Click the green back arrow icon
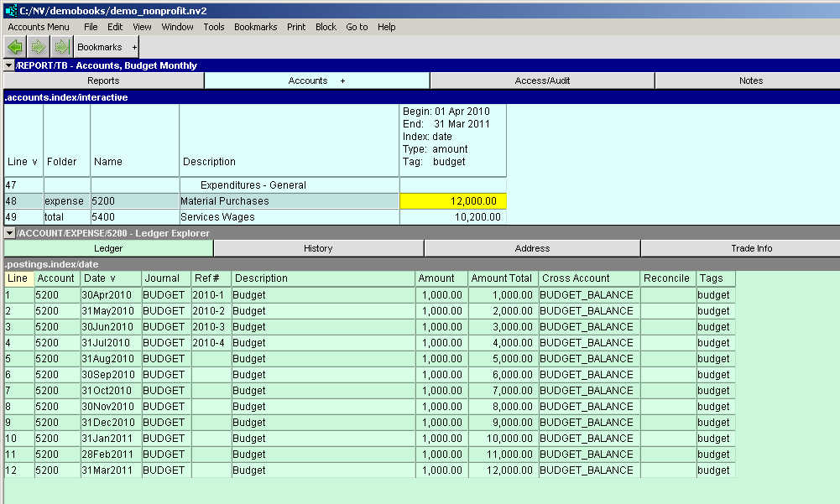 15,48
